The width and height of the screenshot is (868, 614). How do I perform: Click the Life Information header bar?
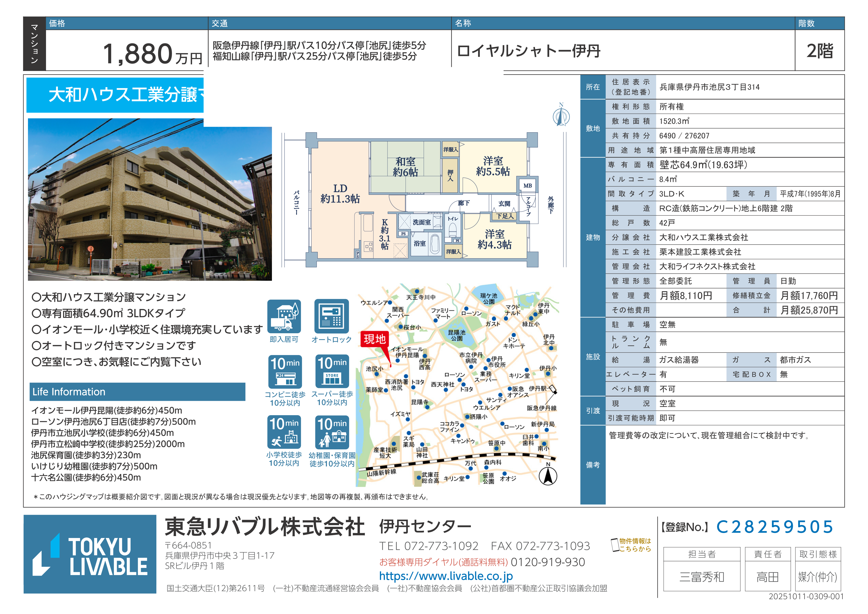(137, 392)
